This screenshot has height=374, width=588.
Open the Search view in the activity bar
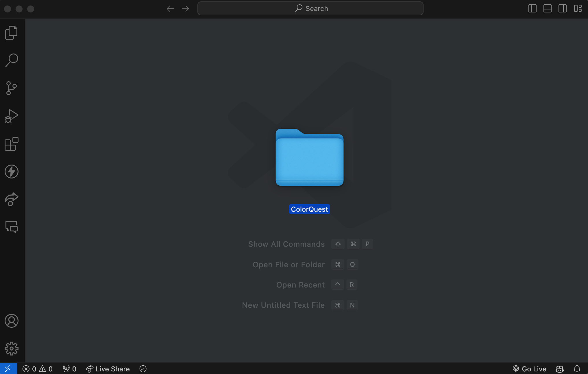[12, 60]
